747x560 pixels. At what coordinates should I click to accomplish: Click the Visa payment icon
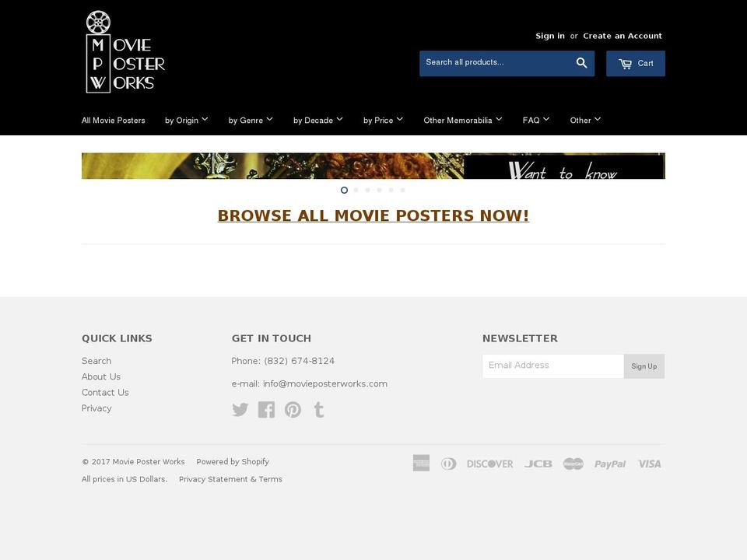point(650,464)
